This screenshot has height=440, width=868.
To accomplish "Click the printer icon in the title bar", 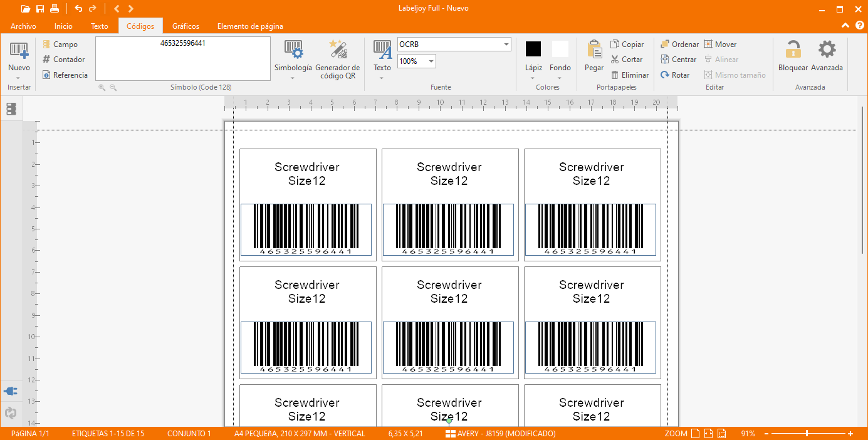I will point(55,9).
